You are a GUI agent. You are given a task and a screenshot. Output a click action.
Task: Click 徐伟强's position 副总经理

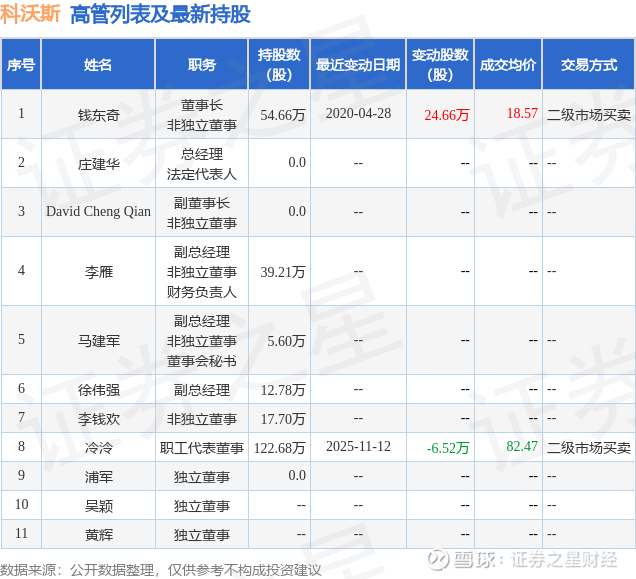point(202,390)
